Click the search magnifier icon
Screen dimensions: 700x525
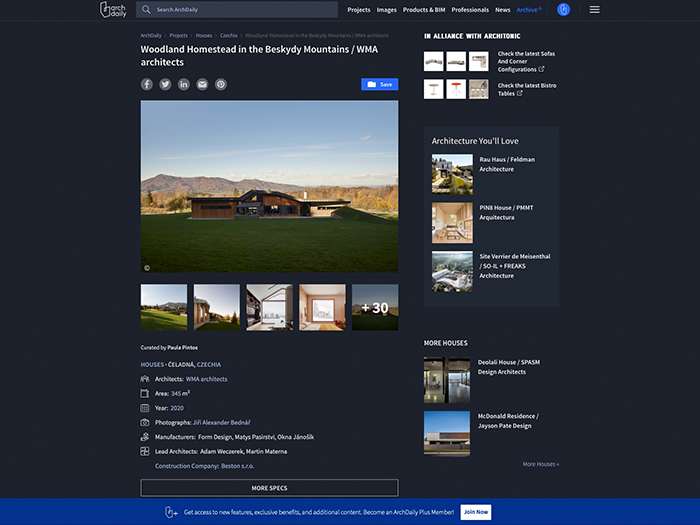(146, 9)
